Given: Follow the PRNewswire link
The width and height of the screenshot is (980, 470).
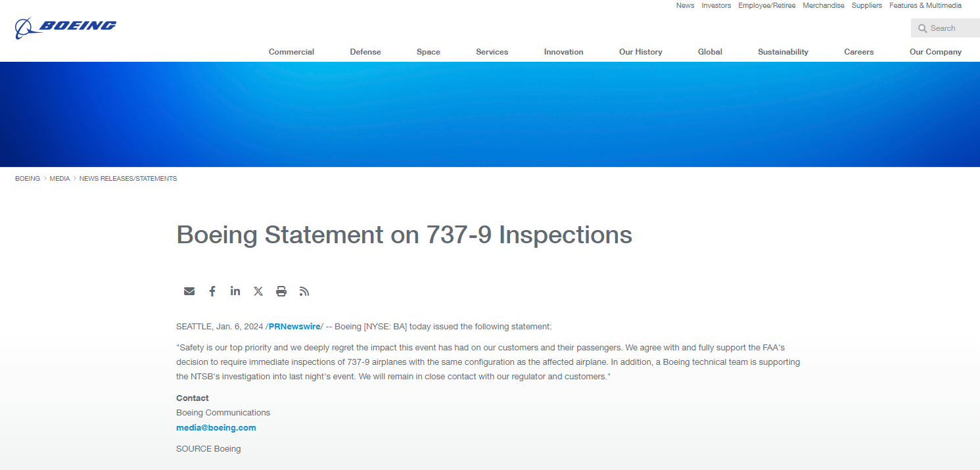Looking at the screenshot, I should pyautogui.click(x=294, y=326).
